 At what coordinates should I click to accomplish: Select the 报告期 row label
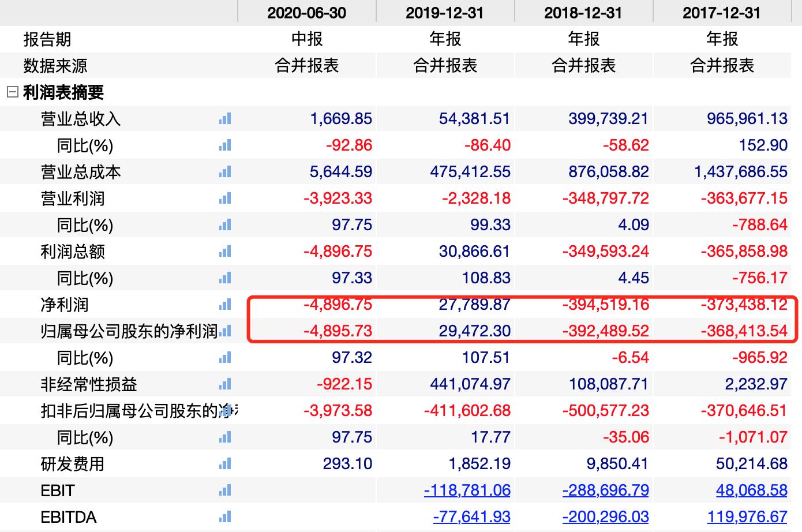click(47, 39)
